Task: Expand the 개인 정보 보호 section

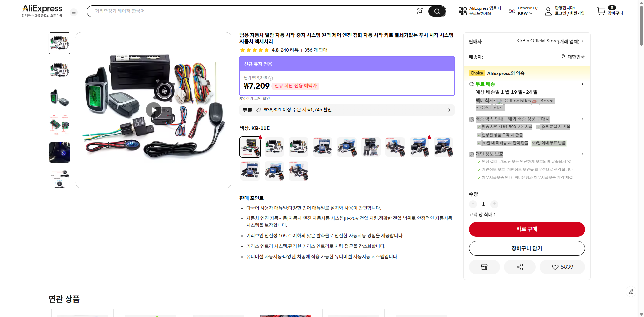Action: click(582, 154)
